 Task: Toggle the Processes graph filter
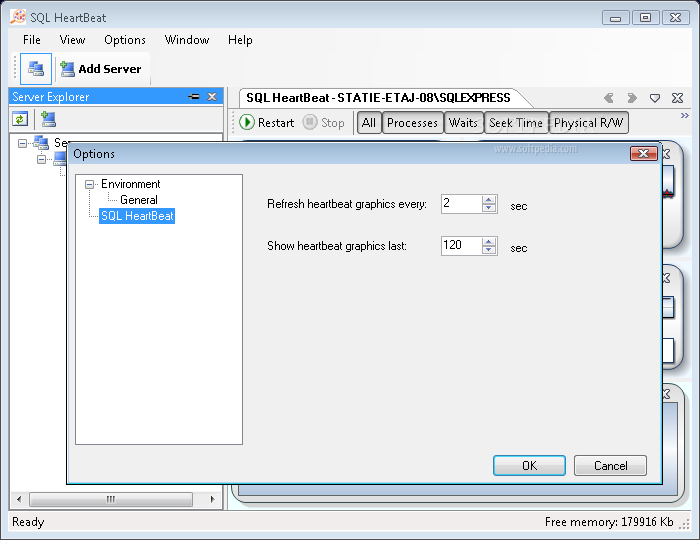[412, 123]
